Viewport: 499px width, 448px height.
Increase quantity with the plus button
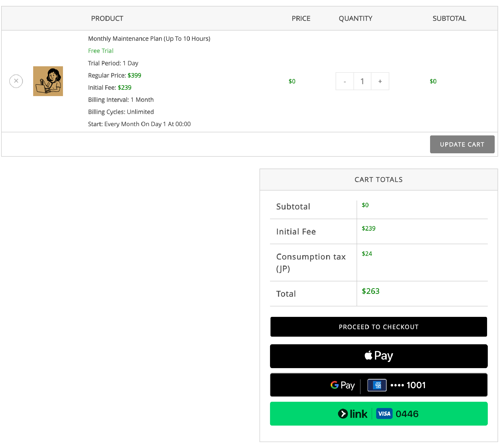point(380,81)
